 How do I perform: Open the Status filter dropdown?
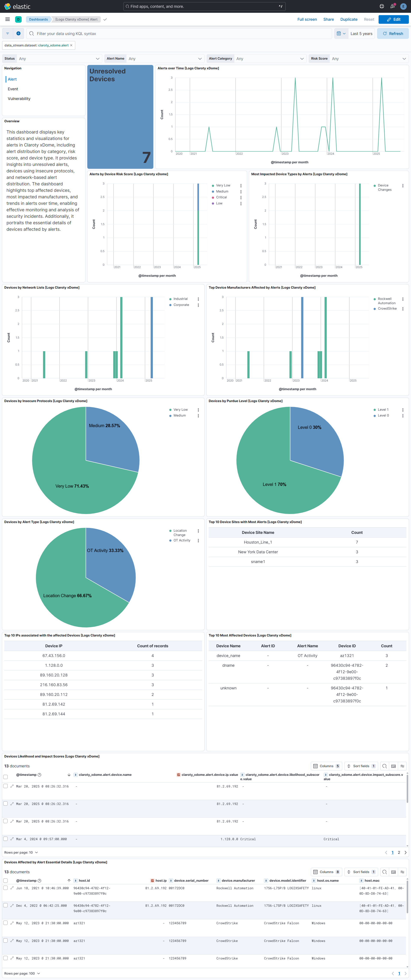coord(59,59)
